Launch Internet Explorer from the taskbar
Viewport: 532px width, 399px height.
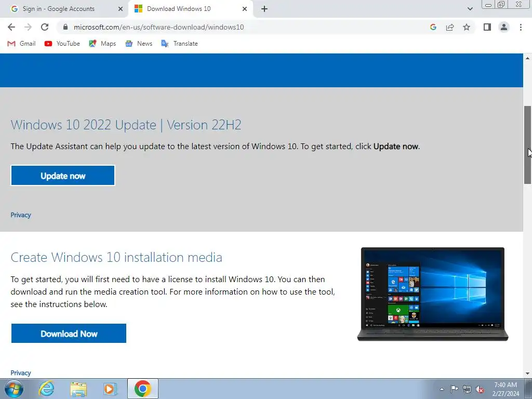[46, 389]
